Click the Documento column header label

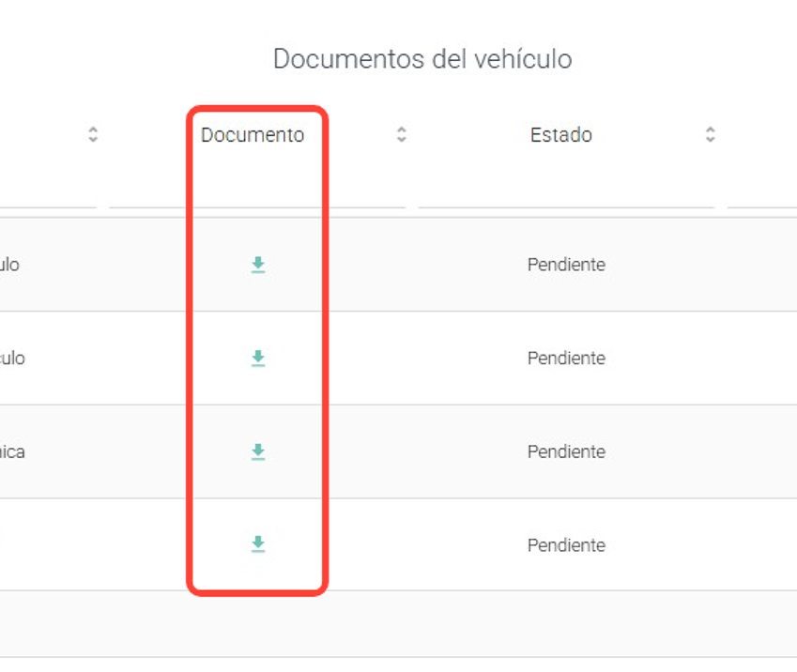253,135
